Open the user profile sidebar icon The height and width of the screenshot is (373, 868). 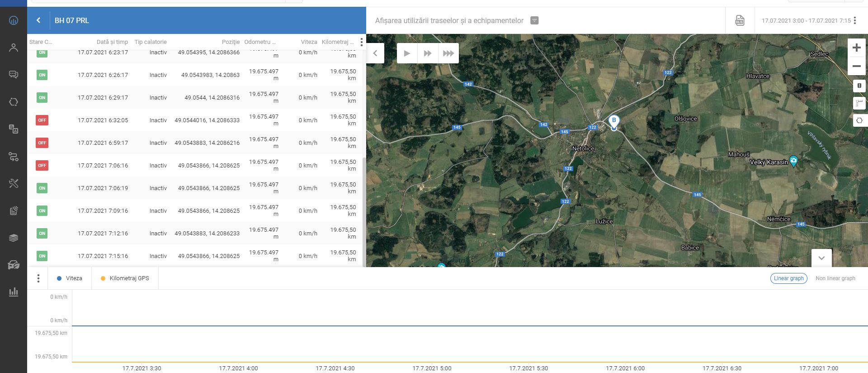pos(14,48)
